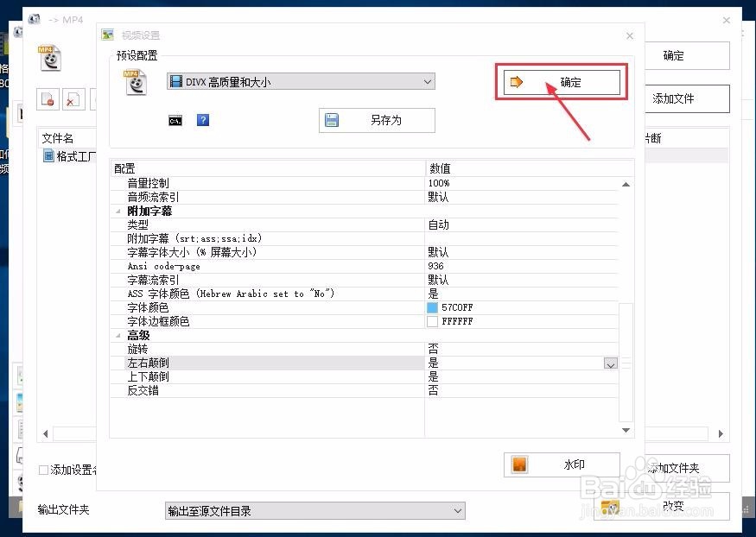Click the orange watermark icon on 水印 button

(519, 464)
